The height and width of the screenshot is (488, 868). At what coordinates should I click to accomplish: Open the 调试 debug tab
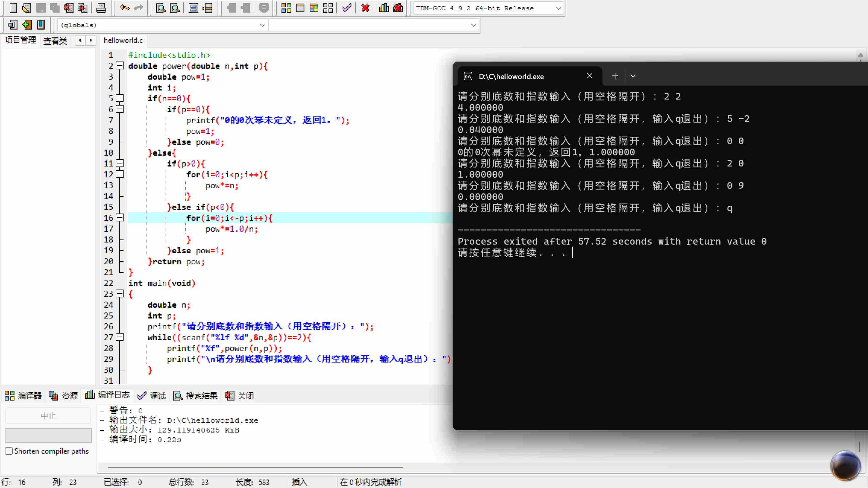[x=152, y=395]
